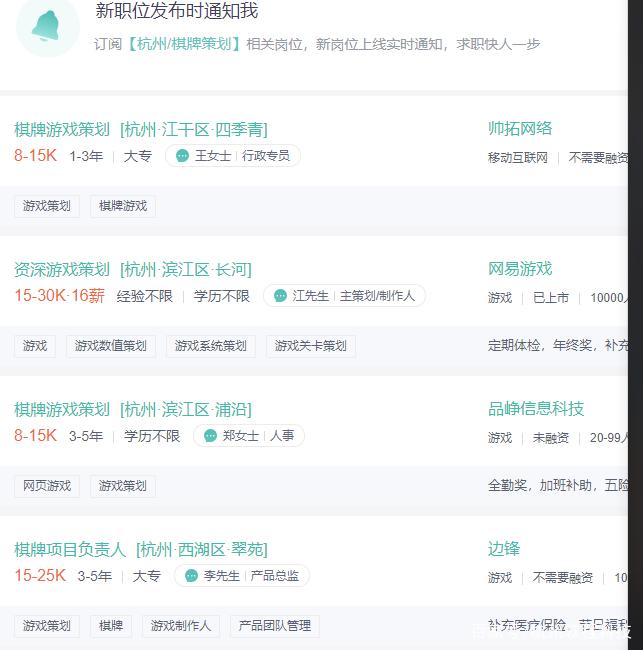Click chat icon next to 李先生
This screenshot has width=643, height=650.
coord(191,576)
